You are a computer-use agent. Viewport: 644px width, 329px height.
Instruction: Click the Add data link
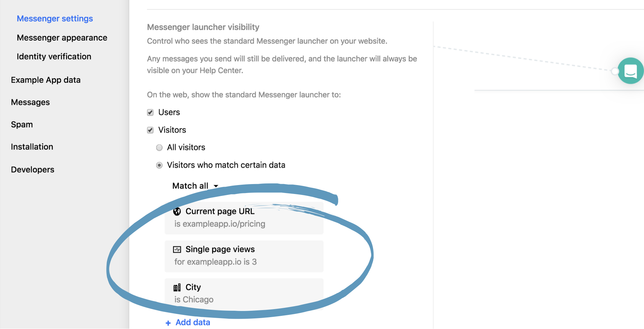(192, 323)
